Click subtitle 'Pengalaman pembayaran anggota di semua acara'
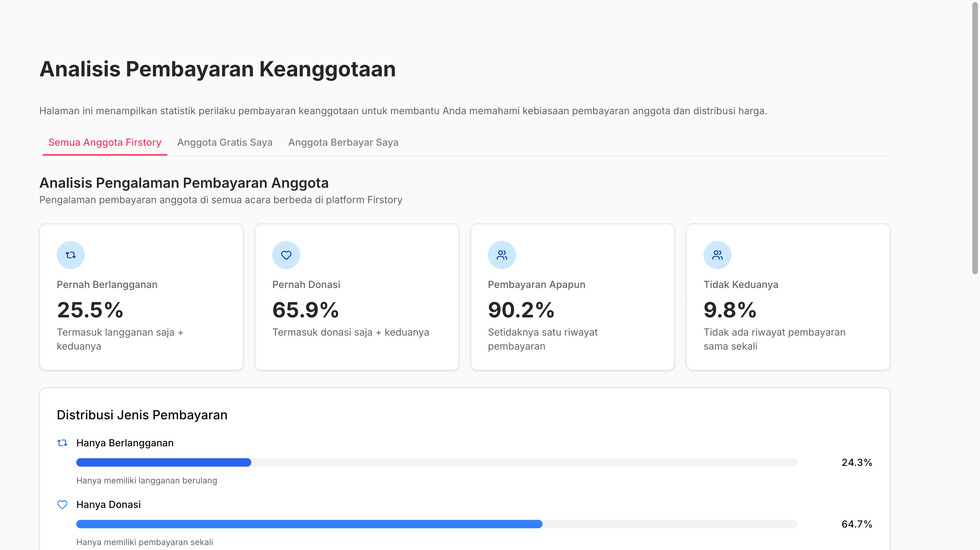Screen dimensions: 980x550 220,200
